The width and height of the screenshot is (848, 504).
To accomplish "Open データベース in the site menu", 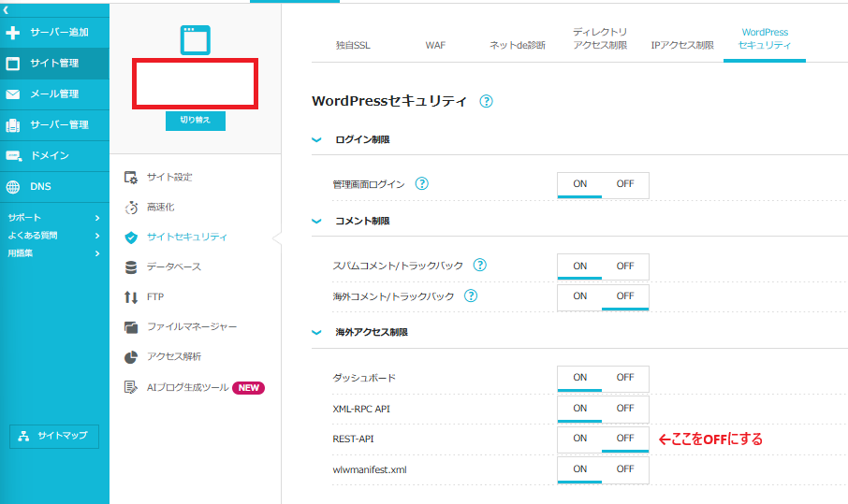I will point(173,267).
